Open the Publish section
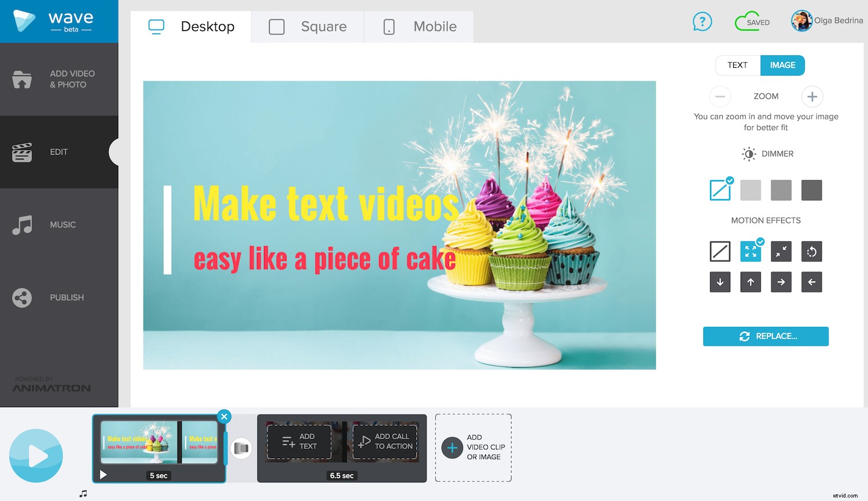The height and width of the screenshot is (501, 868). 58,297
